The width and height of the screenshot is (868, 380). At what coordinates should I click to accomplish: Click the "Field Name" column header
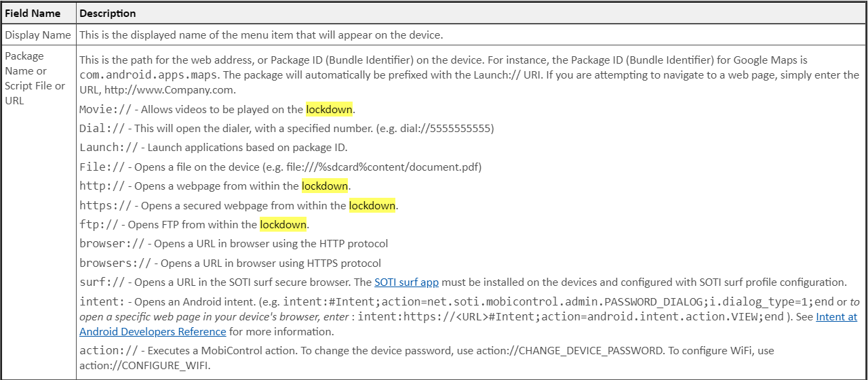tap(33, 14)
